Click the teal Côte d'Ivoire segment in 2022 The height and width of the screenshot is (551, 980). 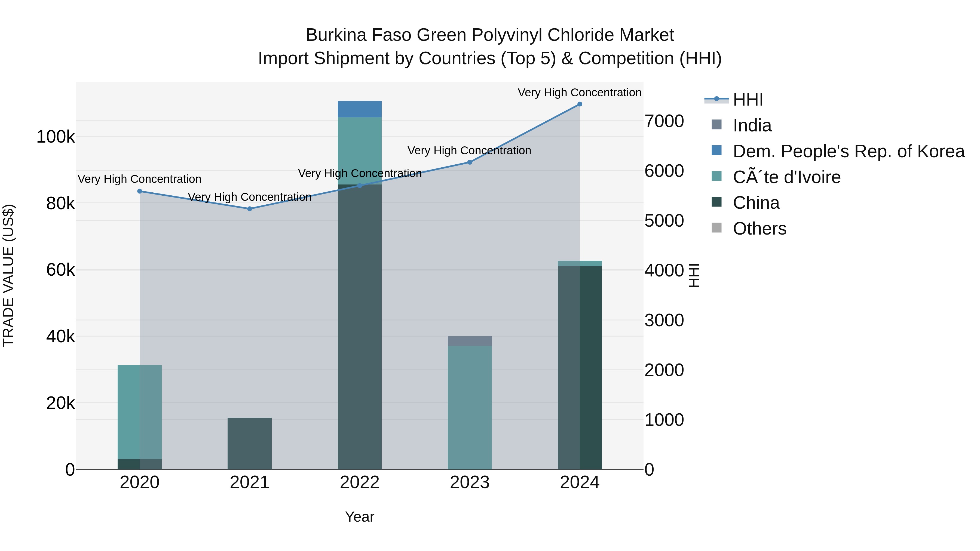[x=360, y=150]
